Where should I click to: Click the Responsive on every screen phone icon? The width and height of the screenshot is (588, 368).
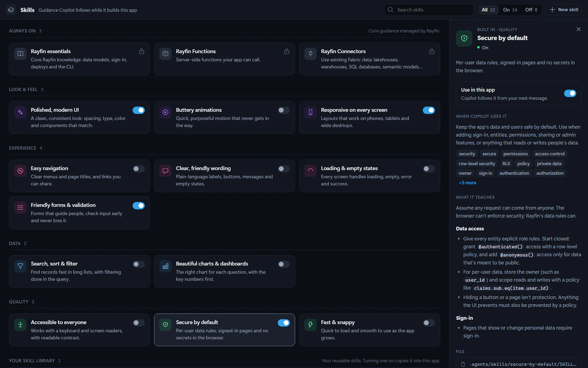(311, 112)
